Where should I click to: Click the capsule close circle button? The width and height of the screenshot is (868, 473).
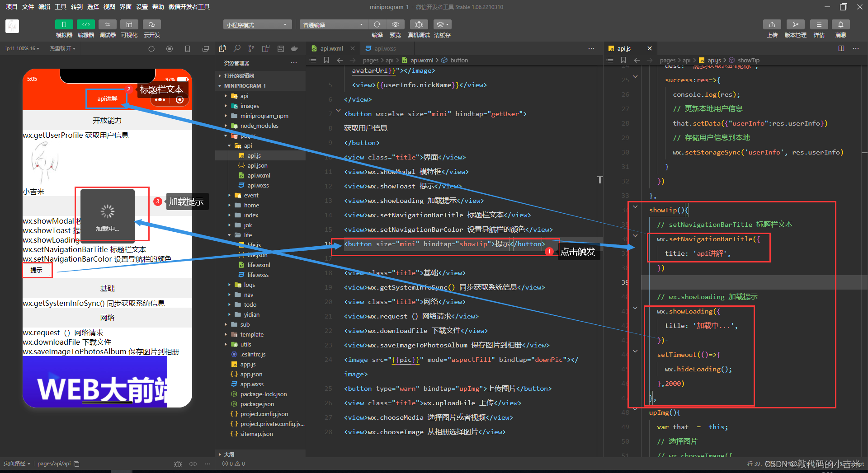pyautogui.click(x=179, y=99)
